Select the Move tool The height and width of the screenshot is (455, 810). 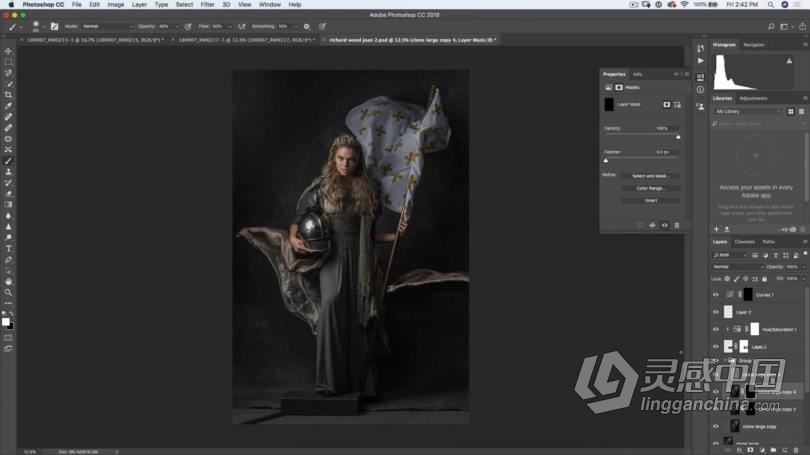point(8,51)
